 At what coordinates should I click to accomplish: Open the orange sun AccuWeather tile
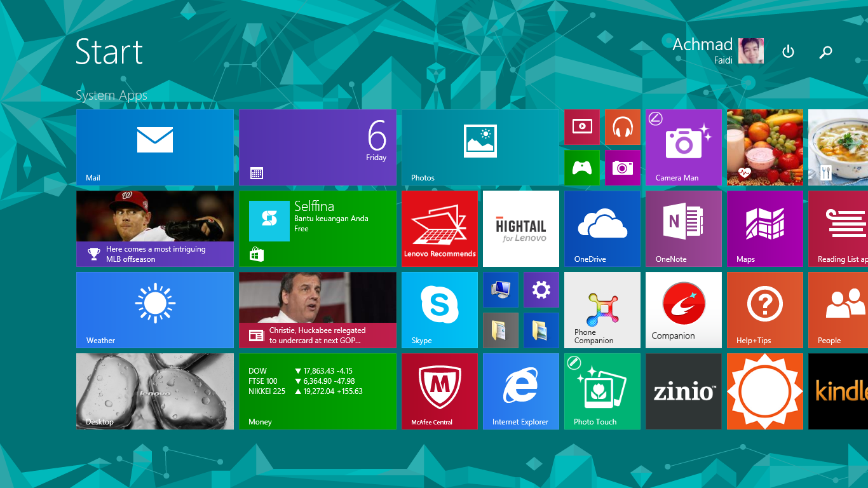[765, 391]
